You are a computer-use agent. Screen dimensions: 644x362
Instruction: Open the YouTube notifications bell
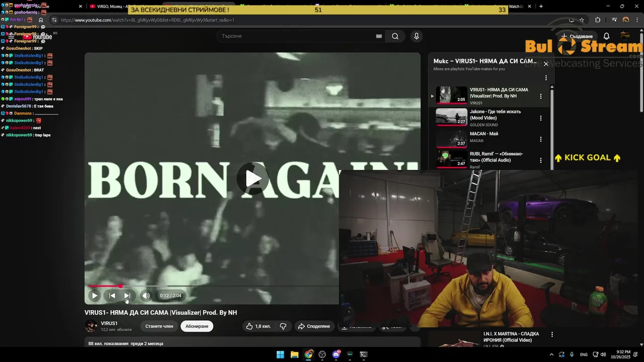coord(606,36)
